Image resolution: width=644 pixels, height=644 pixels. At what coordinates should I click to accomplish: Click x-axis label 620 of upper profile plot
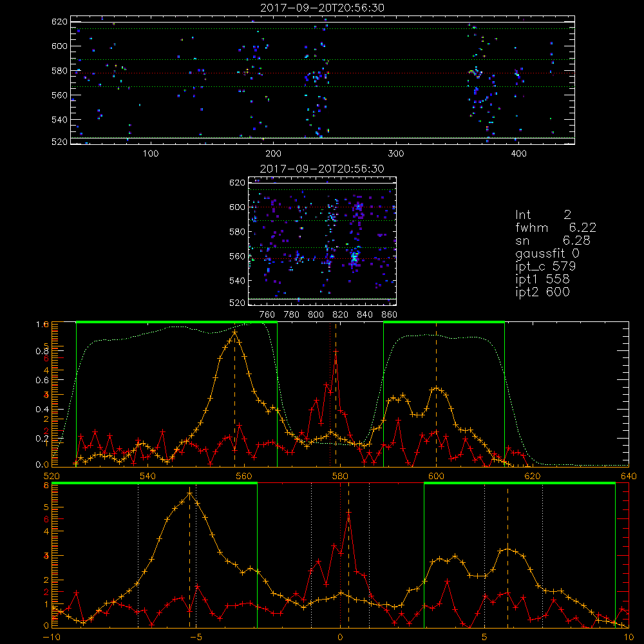533,476
